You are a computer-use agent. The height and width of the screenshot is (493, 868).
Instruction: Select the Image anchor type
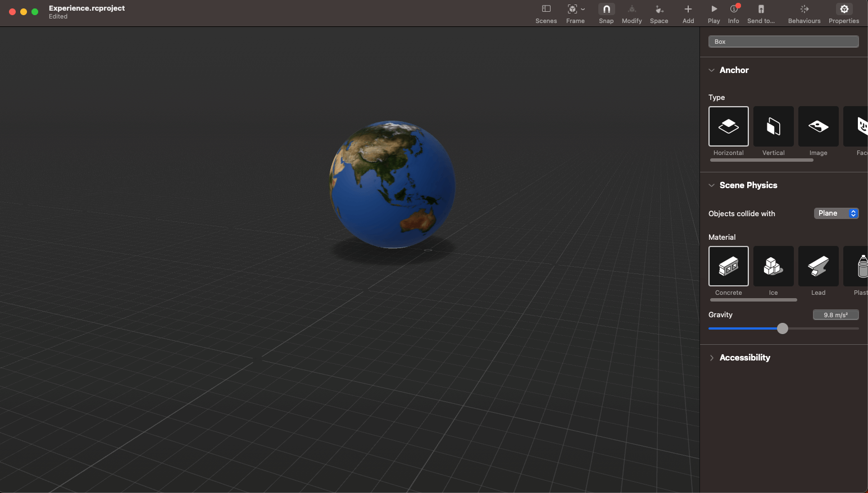819,126
